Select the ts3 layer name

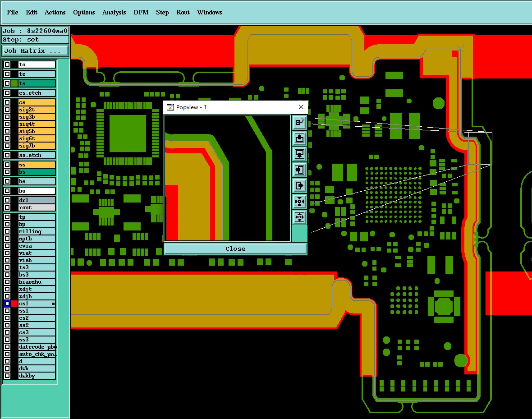(37, 267)
